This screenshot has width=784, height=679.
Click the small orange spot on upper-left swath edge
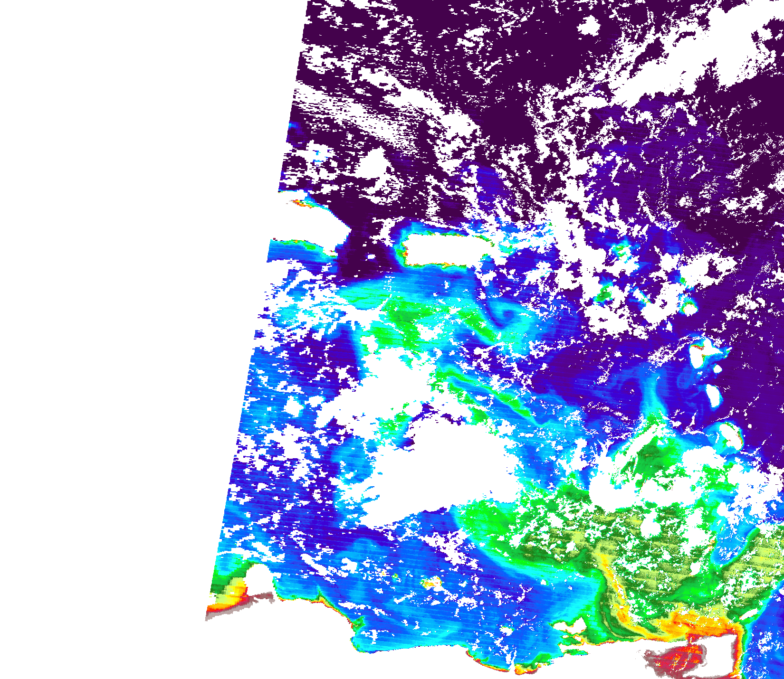click(299, 203)
